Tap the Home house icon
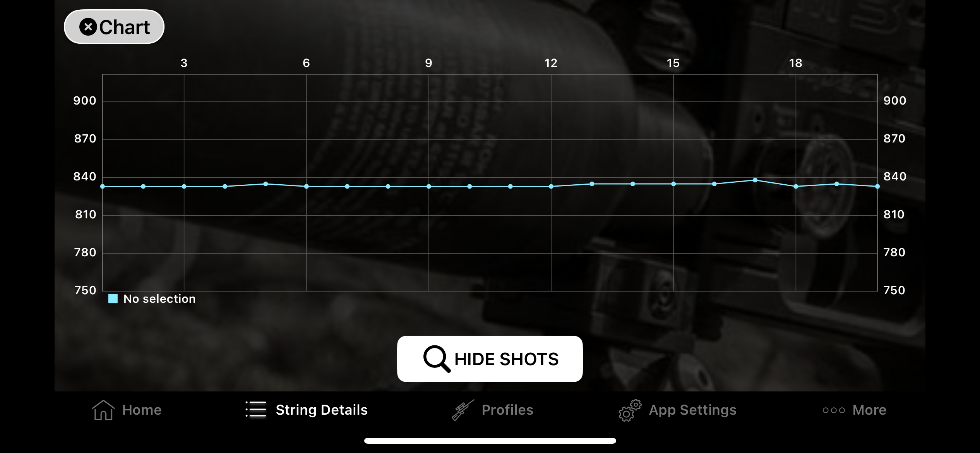 103,410
